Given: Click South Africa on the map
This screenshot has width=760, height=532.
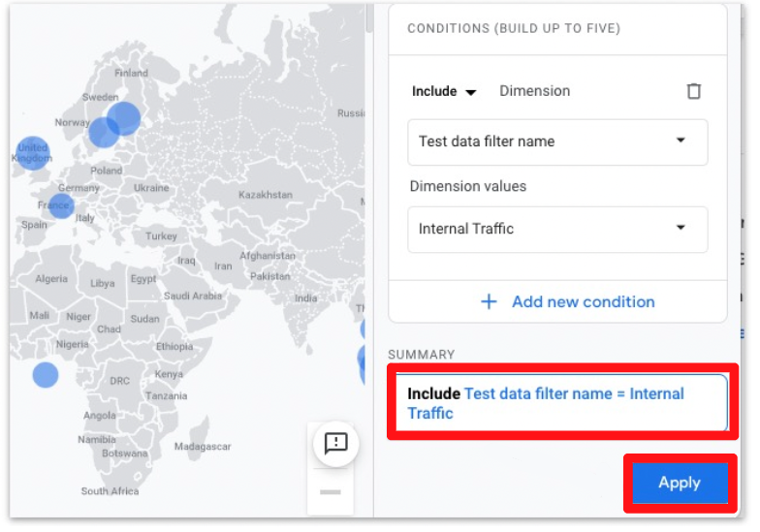Looking at the screenshot, I should tap(110, 490).
